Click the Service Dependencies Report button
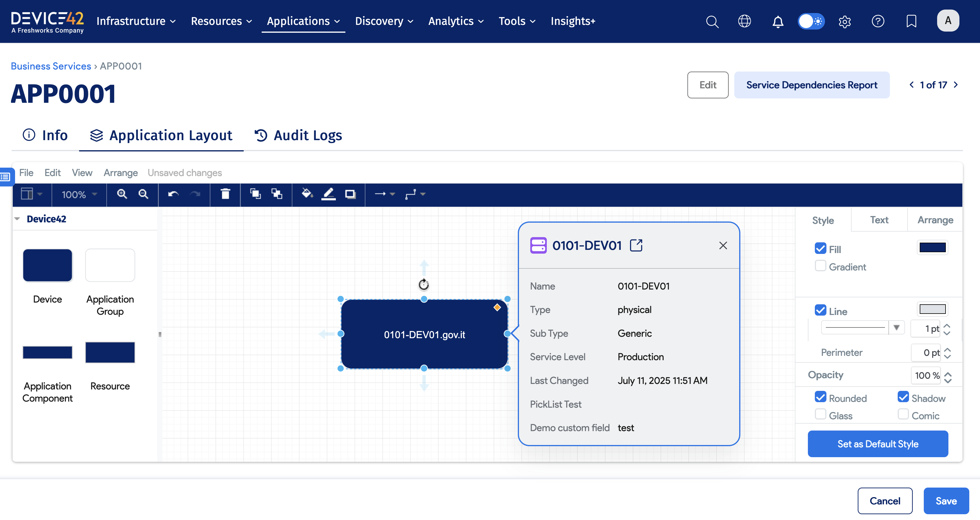Screen dimensions: 980x520 (x=812, y=85)
